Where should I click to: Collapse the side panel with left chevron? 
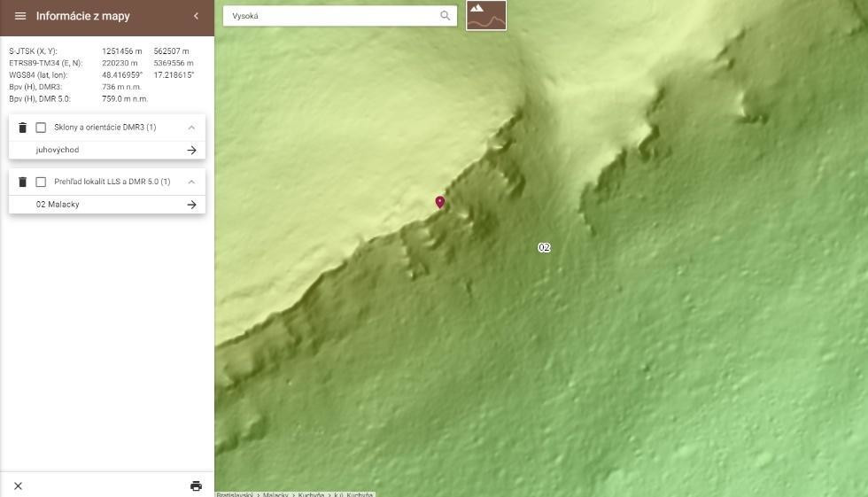(x=196, y=16)
